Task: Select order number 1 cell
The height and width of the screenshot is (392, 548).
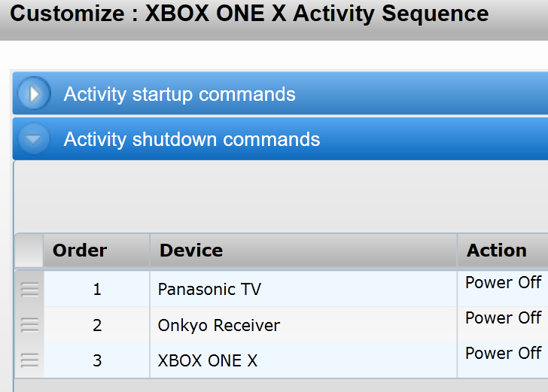Action: pos(97,289)
